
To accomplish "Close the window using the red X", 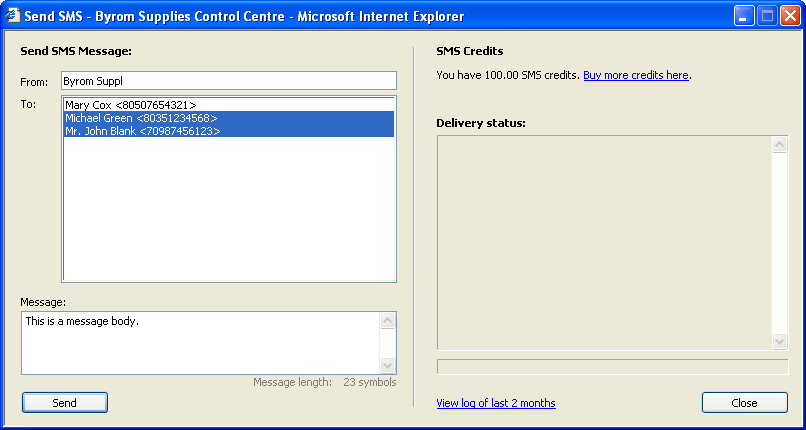I will 789,16.
